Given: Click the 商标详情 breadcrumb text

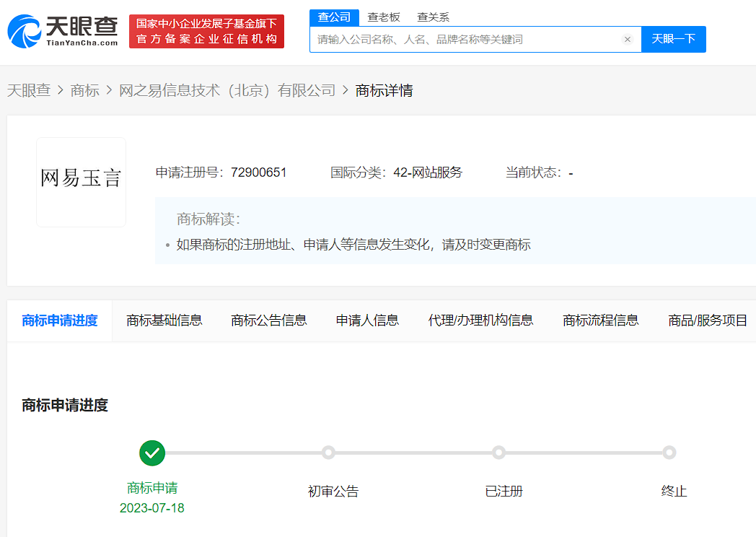Looking at the screenshot, I should tap(384, 90).
